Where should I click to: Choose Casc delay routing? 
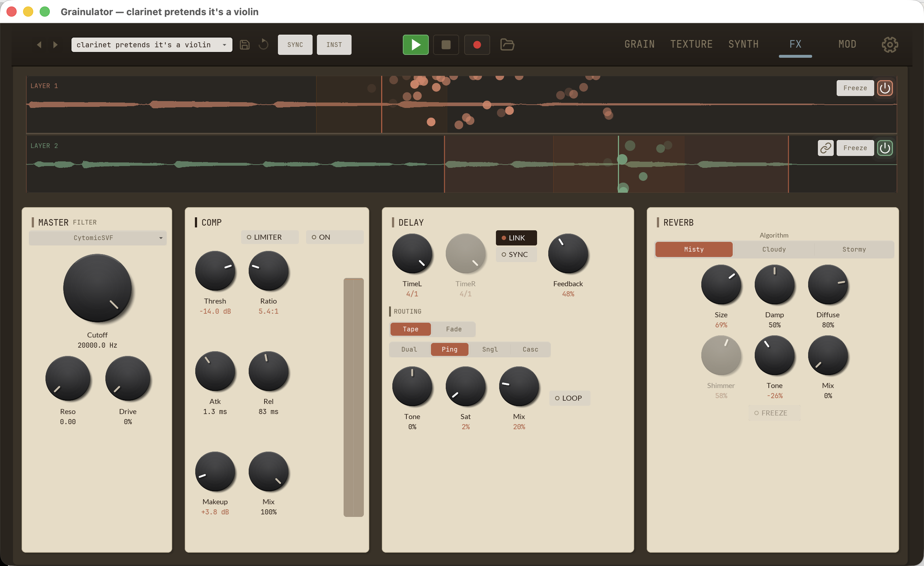pyautogui.click(x=530, y=349)
